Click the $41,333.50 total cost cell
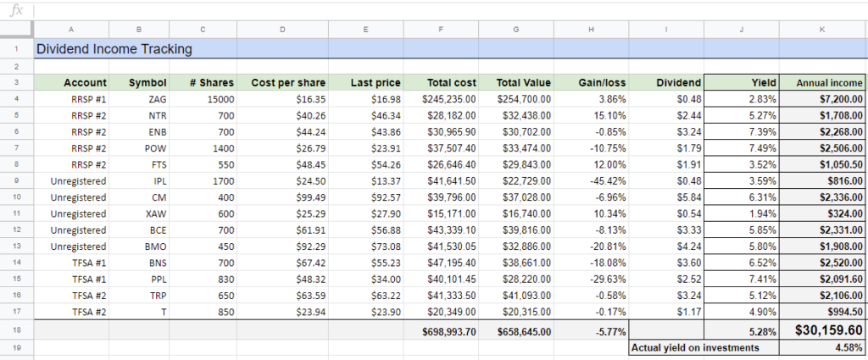 441,296
